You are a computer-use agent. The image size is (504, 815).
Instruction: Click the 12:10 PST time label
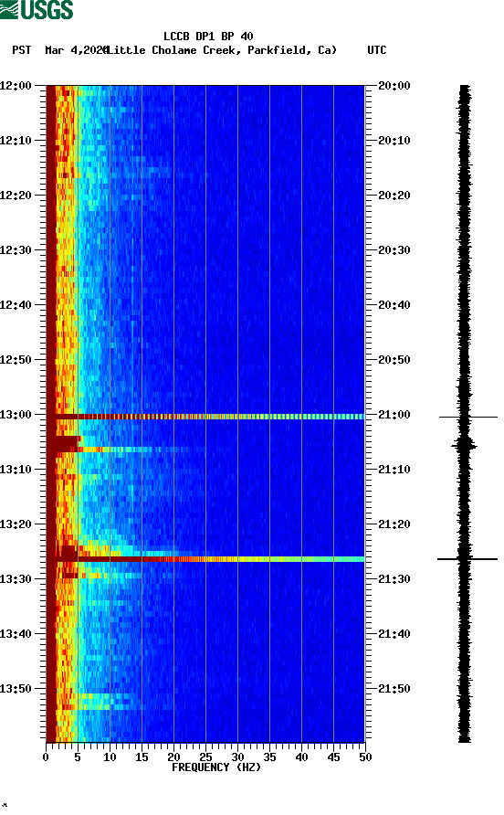(16, 141)
